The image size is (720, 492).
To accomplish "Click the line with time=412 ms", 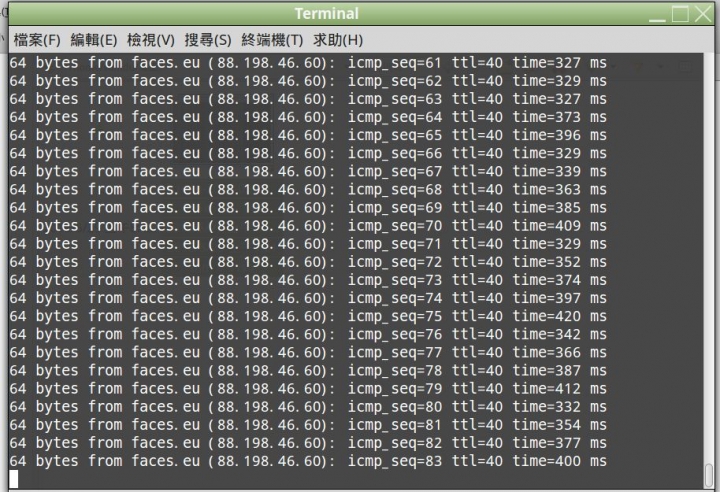I will (x=308, y=389).
